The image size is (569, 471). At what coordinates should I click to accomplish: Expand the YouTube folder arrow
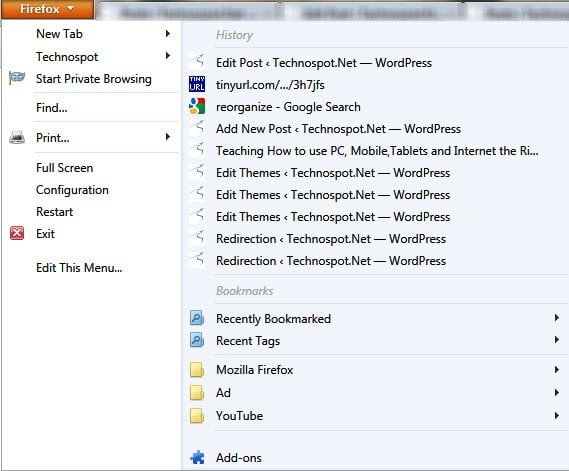[x=557, y=415]
